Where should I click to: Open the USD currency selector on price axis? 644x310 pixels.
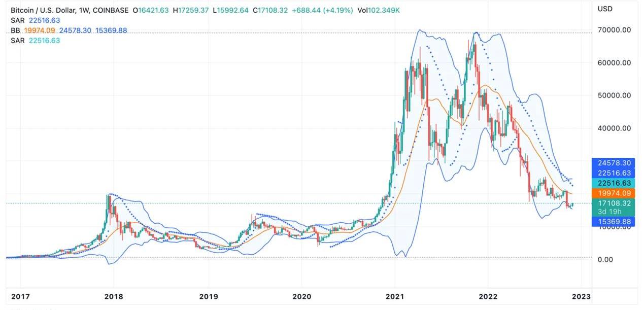605,9
